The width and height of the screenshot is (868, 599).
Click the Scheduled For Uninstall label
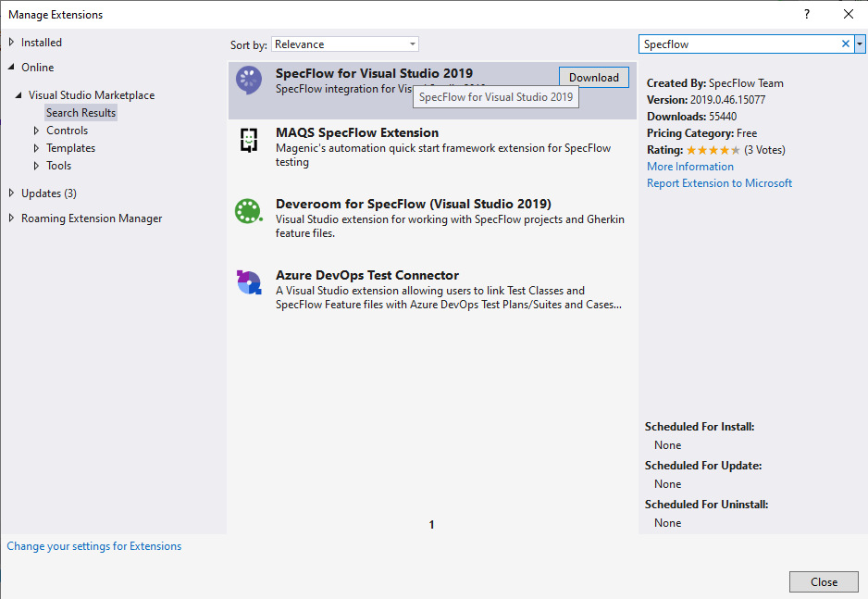706,505
